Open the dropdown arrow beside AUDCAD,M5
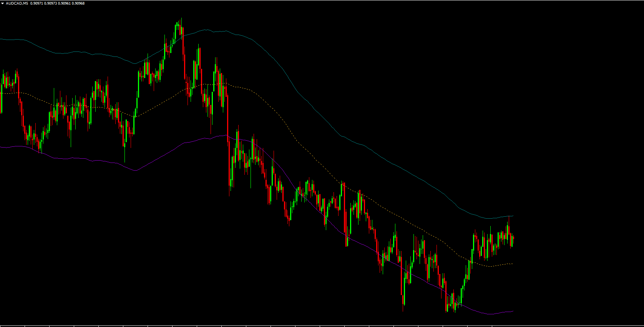This screenshot has width=644, height=327. [x=3, y=3]
